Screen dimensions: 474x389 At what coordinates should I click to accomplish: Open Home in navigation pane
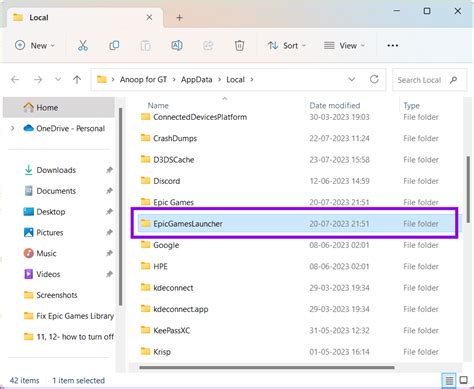(59, 107)
